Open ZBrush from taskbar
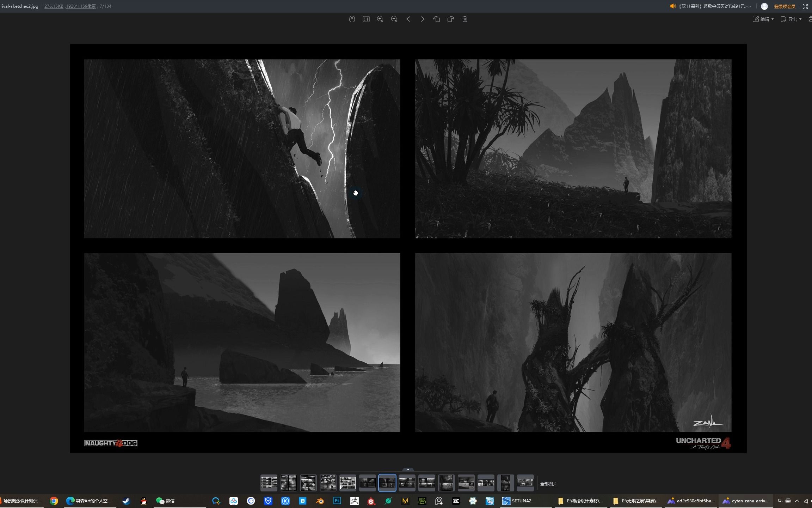The height and width of the screenshot is (508, 812). coord(354,501)
